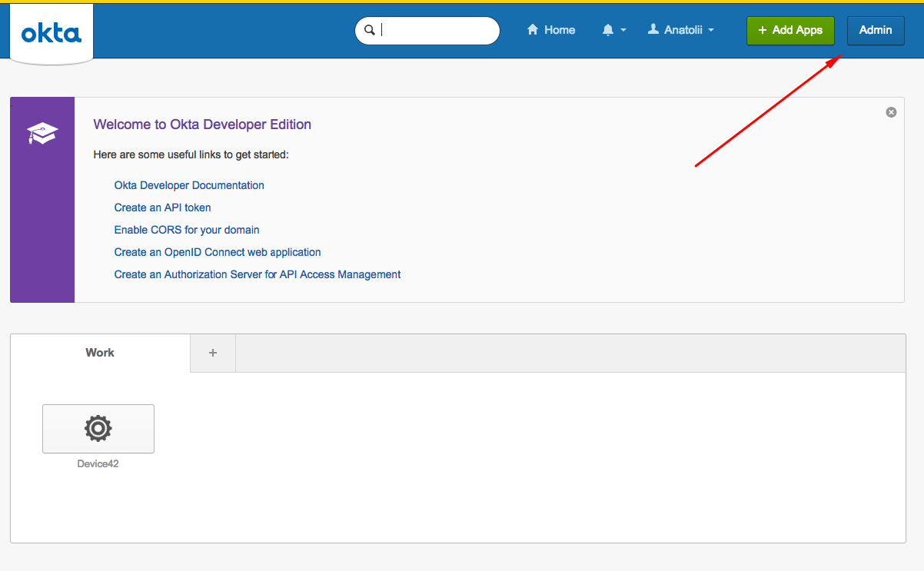Click Enable CORS for your domain
This screenshot has height=571, width=924.
(x=186, y=230)
